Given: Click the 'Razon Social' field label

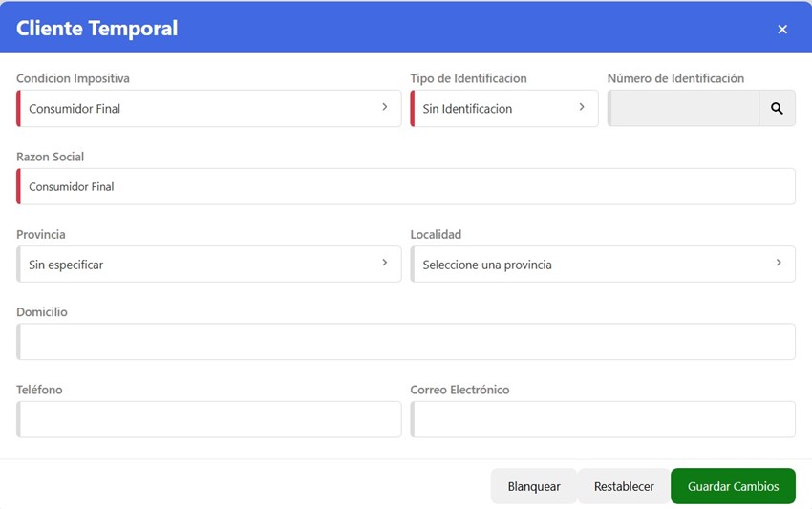Looking at the screenshot, I should (x=51, y=157).
